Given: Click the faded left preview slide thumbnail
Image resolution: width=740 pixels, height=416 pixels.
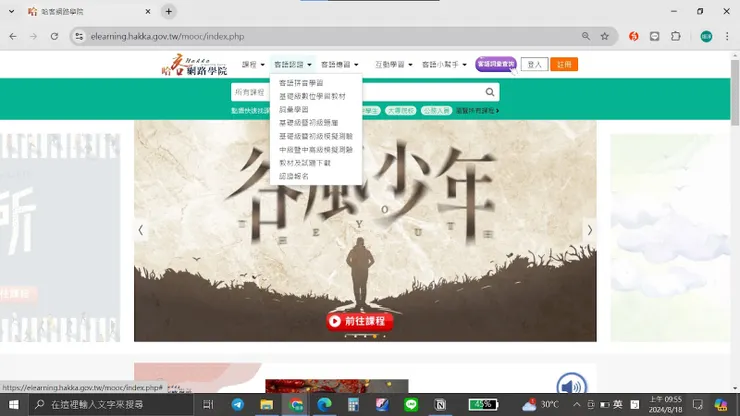Looking at the screenshot, I should (60, 238).
